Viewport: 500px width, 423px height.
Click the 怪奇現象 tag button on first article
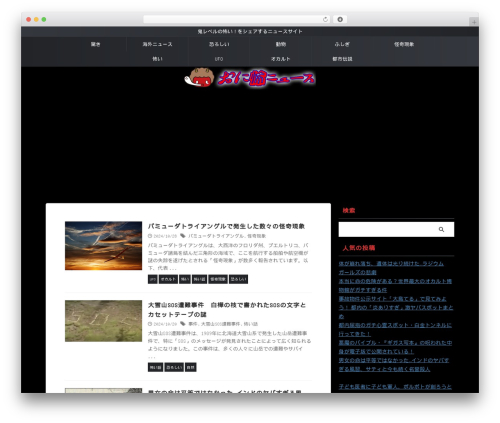point(218,279)
